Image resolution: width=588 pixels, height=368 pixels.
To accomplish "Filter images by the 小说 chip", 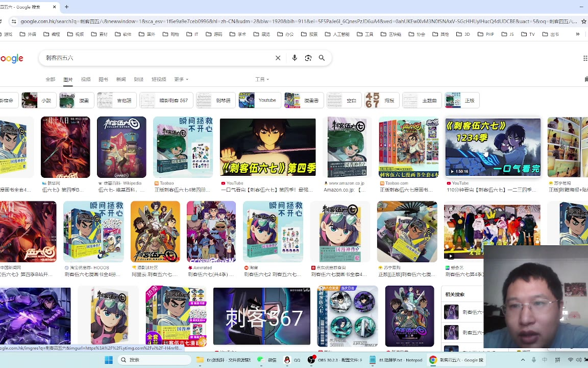I will (39, 100).
